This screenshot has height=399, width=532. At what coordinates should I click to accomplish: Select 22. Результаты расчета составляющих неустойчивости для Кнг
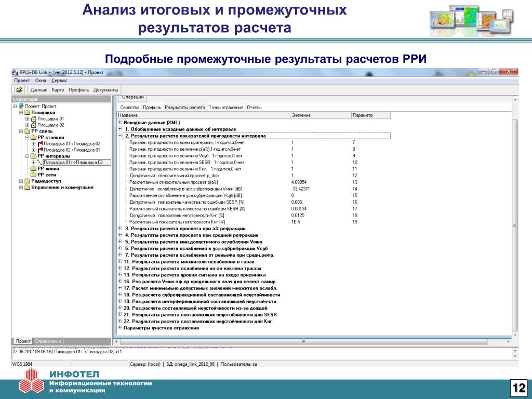[198, 321]
